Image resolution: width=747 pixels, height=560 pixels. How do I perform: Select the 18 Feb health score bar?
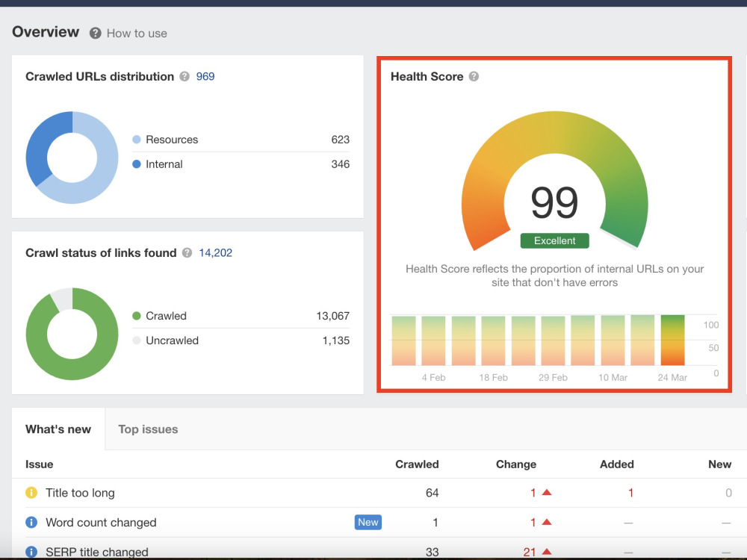[x=493, y=340]
